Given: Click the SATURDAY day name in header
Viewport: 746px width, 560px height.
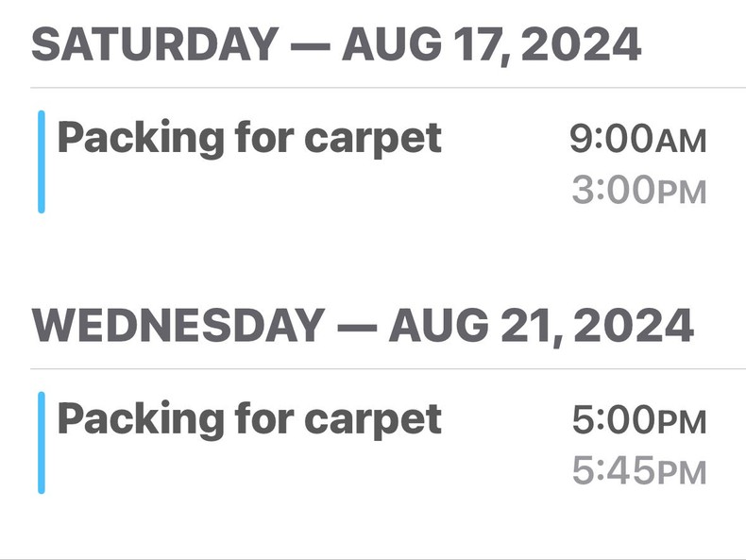Looking at the screenshot, I should click(155, 44).
